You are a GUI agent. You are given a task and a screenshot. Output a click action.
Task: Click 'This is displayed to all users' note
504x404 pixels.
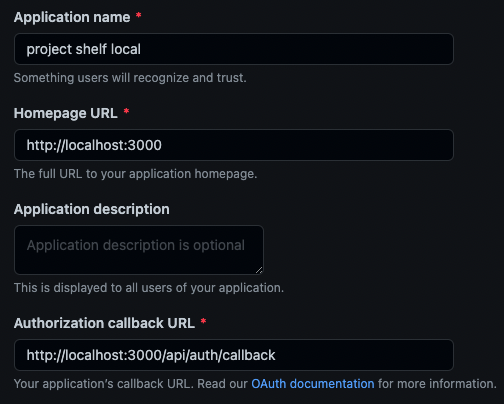click(x=149, y=288)
